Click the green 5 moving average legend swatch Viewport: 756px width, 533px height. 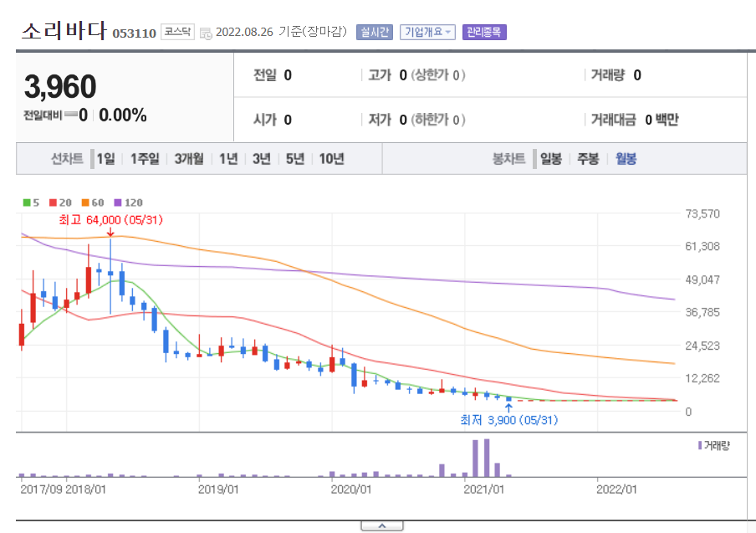(27, 202)
